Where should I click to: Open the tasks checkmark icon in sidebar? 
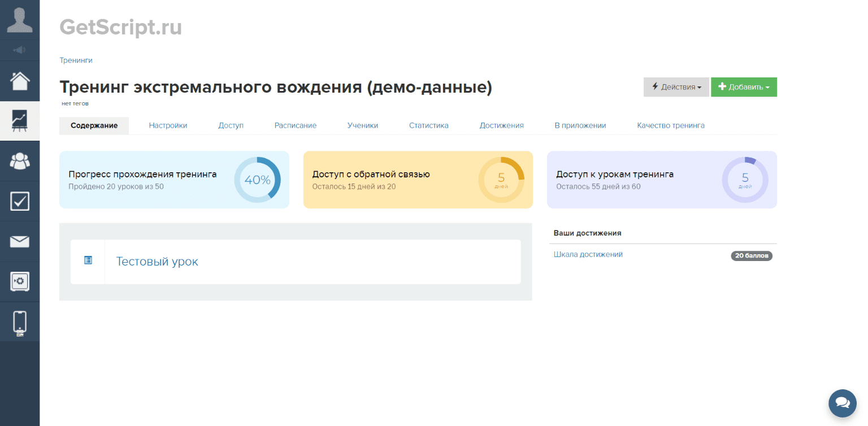click(x=20, y=201)
